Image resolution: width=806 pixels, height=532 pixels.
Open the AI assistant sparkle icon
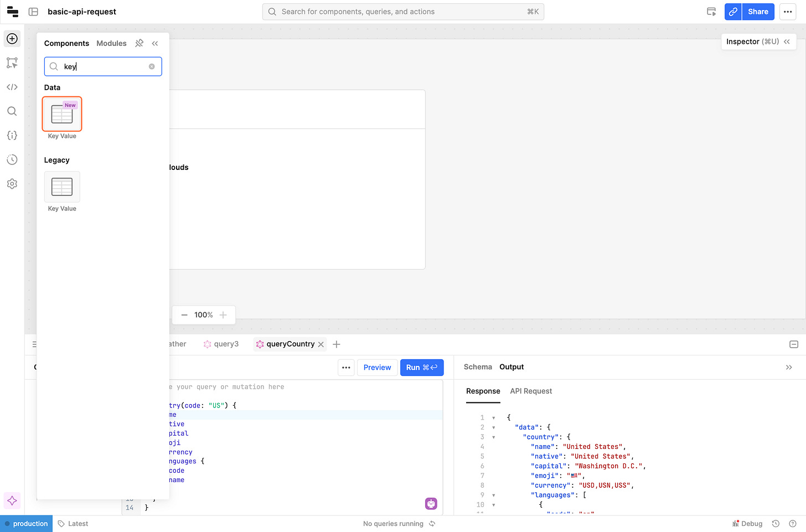(x=12, y=500)
